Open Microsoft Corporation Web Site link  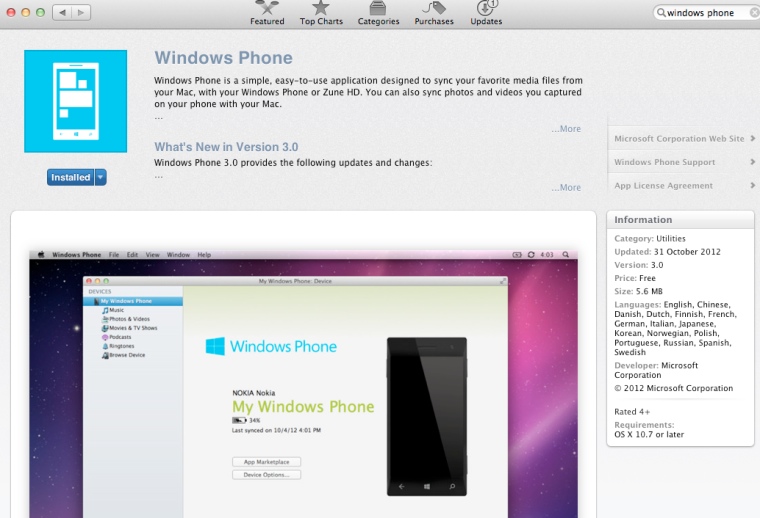point(679,139)
